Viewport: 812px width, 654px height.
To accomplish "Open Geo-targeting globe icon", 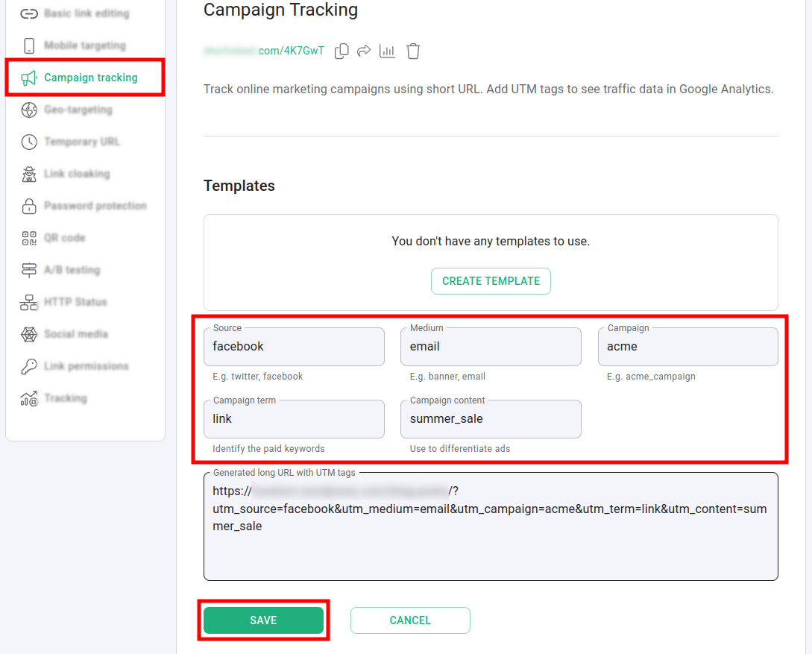I will click(29, 110).
